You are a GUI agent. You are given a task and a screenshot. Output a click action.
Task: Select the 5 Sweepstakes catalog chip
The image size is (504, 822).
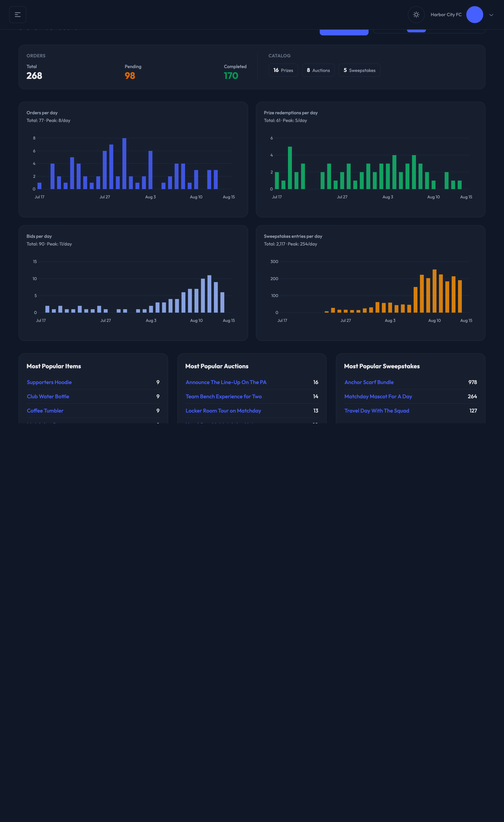359,70
